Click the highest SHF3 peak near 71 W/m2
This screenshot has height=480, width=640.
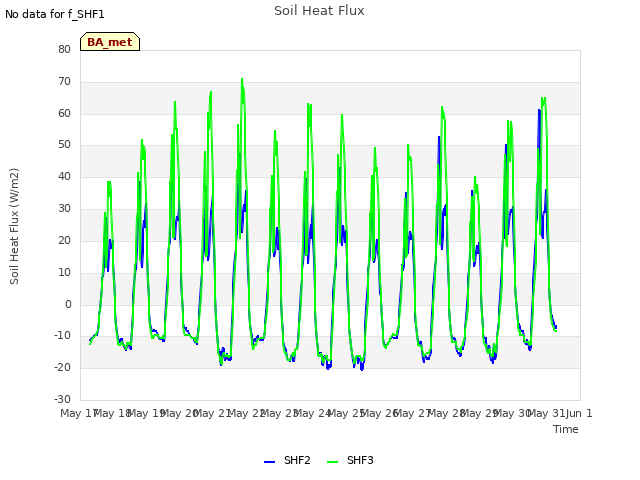(x=242, y=79)
